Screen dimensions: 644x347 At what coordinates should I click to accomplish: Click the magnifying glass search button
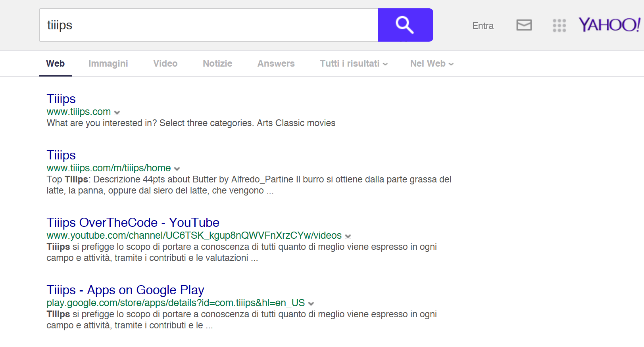tap(405, 25)
